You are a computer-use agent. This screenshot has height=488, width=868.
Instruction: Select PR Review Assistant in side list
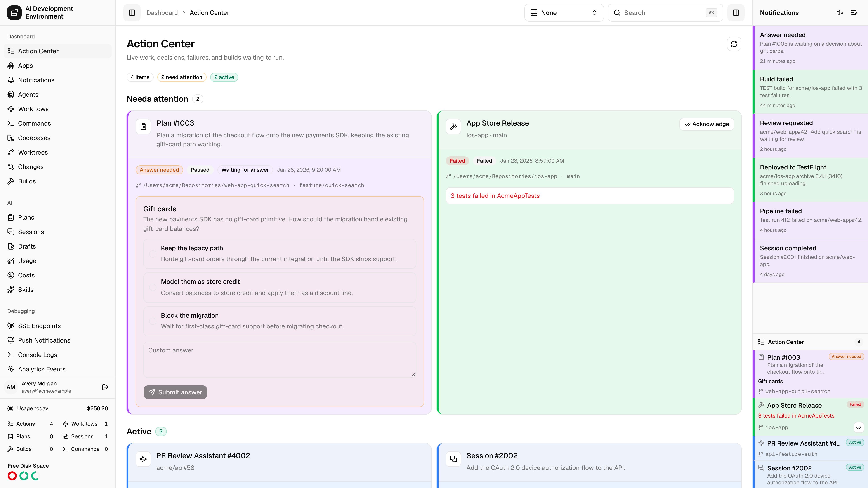click(810, 448)
